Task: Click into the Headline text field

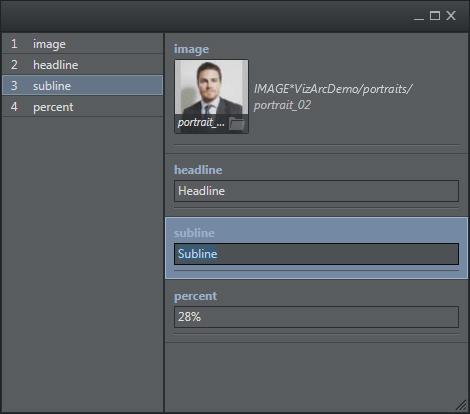Action: point(316,191)
